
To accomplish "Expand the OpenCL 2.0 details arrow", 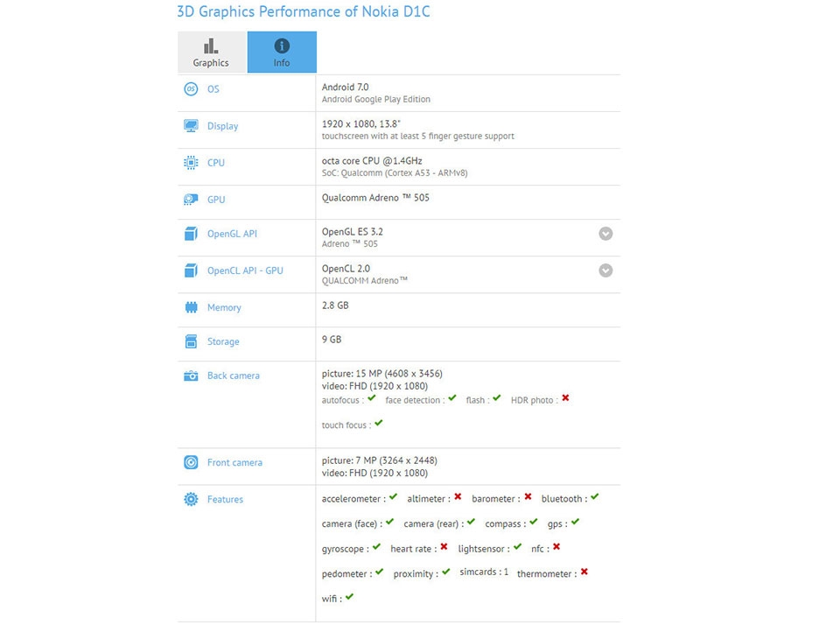I will [605, 270].
